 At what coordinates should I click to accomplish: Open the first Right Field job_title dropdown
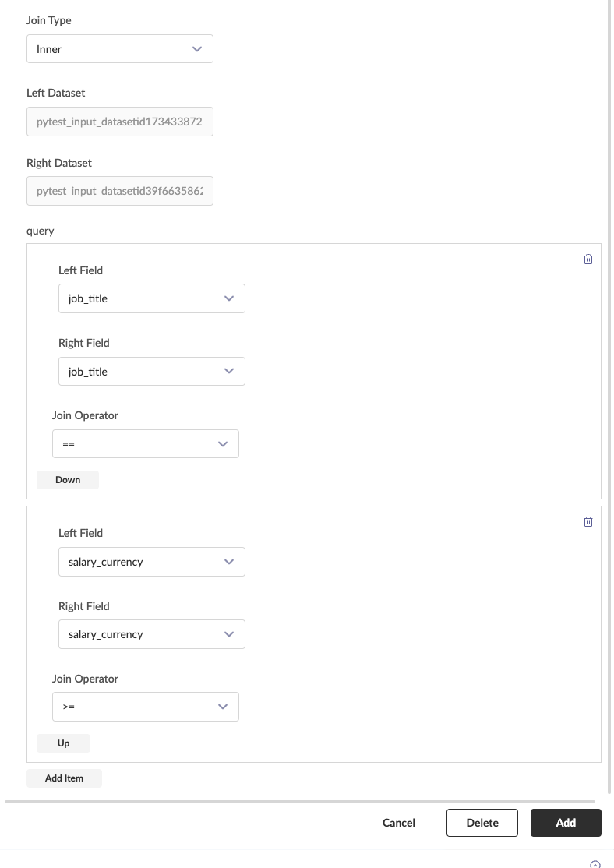[x=152, y=372]
